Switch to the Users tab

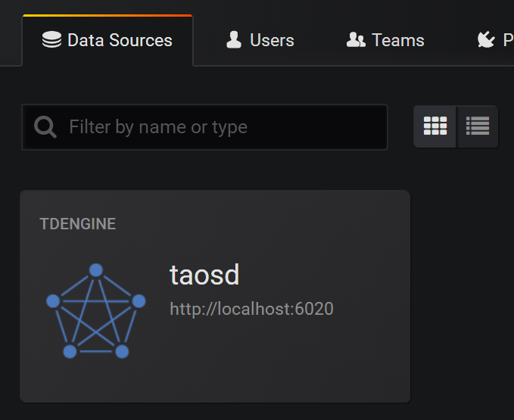(272, 41)
